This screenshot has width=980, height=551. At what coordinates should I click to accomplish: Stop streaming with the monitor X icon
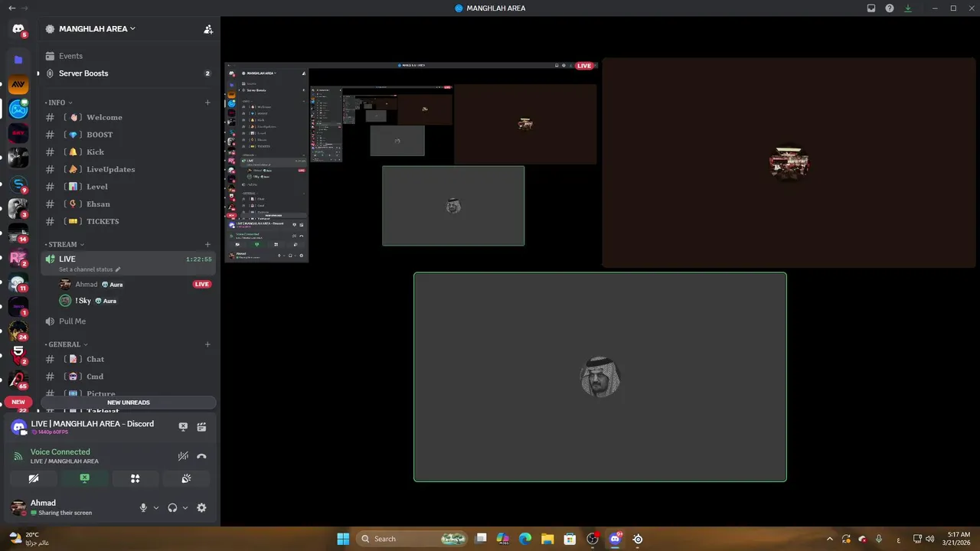[x=183, y=427]
